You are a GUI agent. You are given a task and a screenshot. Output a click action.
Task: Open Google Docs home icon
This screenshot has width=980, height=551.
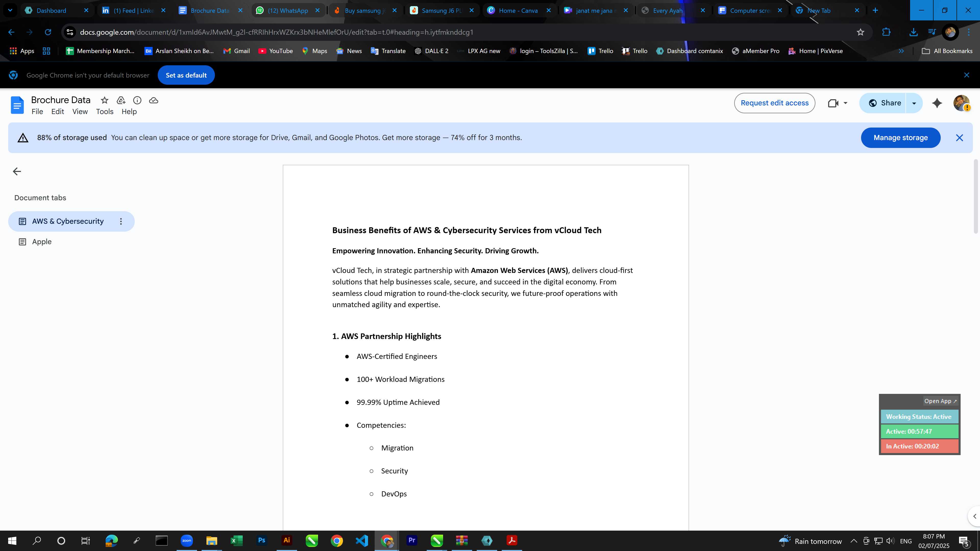tap(17, 105)
